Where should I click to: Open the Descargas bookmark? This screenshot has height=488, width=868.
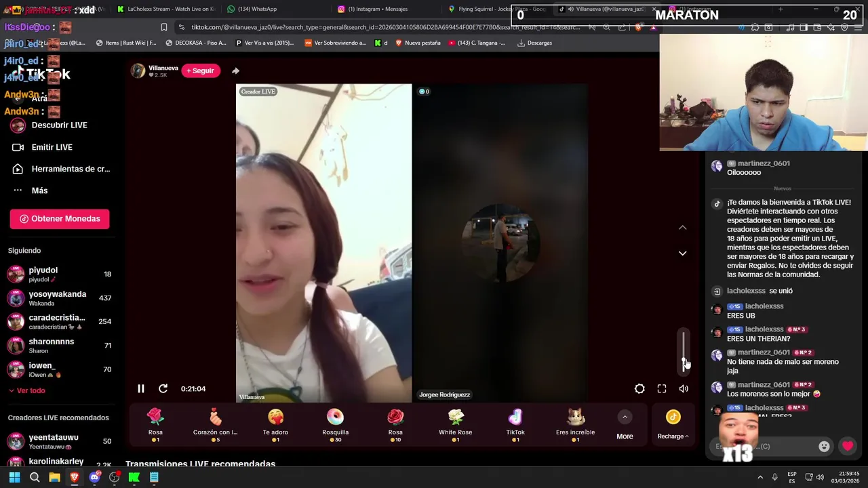534,43
